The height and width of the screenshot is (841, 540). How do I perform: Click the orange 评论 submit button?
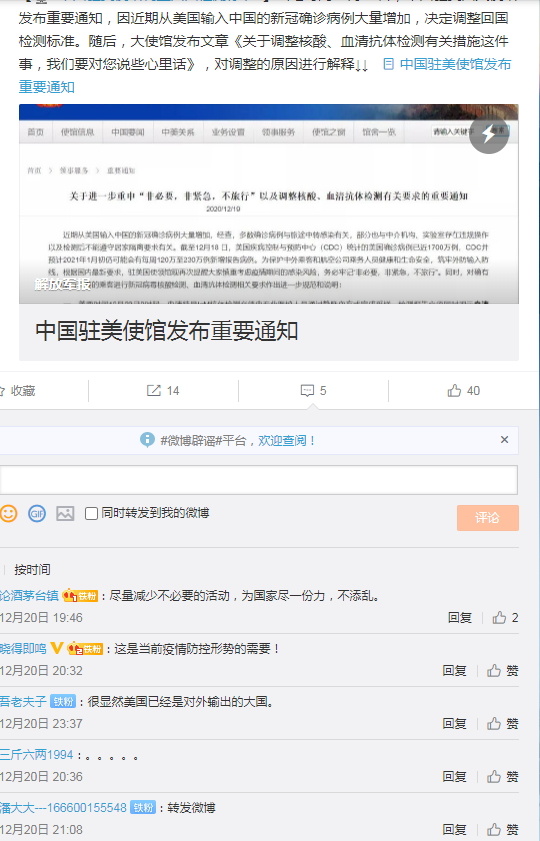[x=487, y=518]
